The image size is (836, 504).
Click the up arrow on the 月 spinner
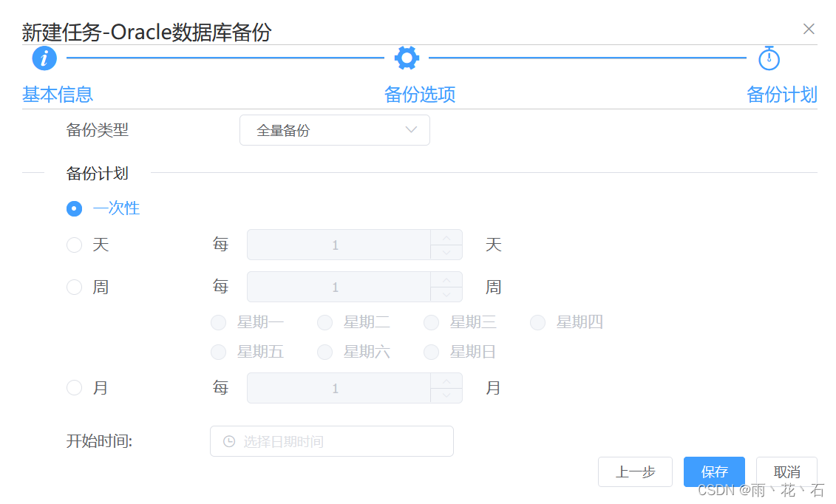point(446,383)
